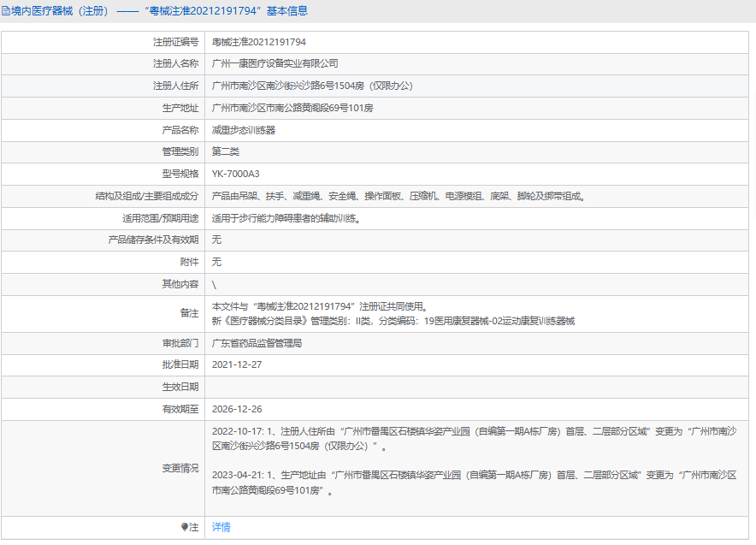Image resolution: width=756 pixels, height=545 pixels.
Task: Click approval date 2021-12-27
Action: [237, 364]
